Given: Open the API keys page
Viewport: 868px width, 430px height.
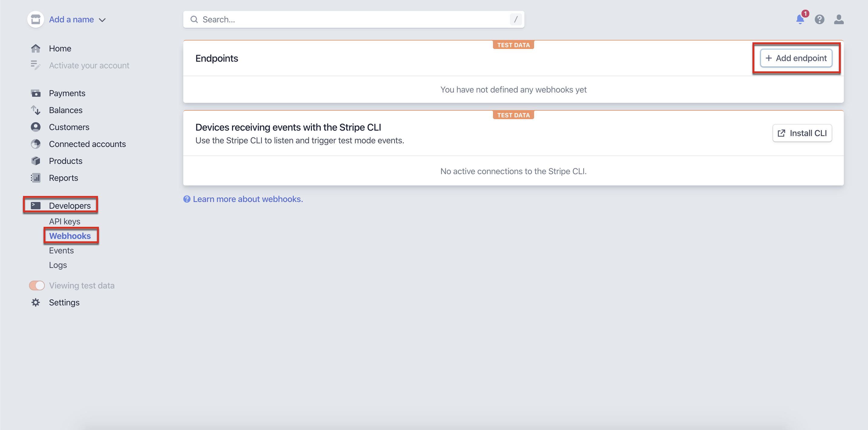Looking at the screenshot, I should (64, 221).
